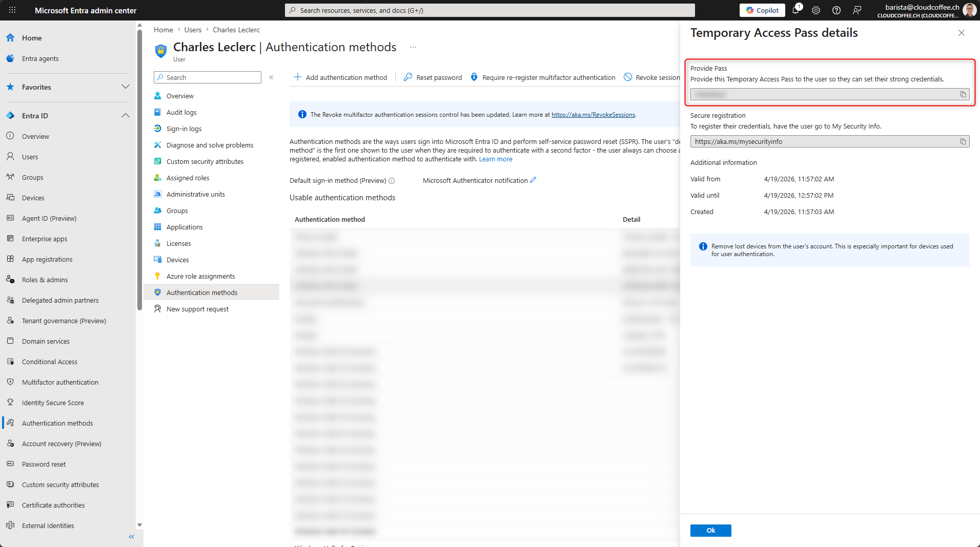Click the help question mark icon
This screenshot has height=547, width=980.
(836, 10)
